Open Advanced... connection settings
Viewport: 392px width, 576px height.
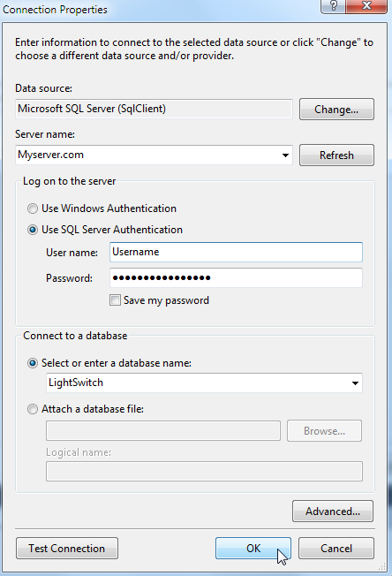333,511
